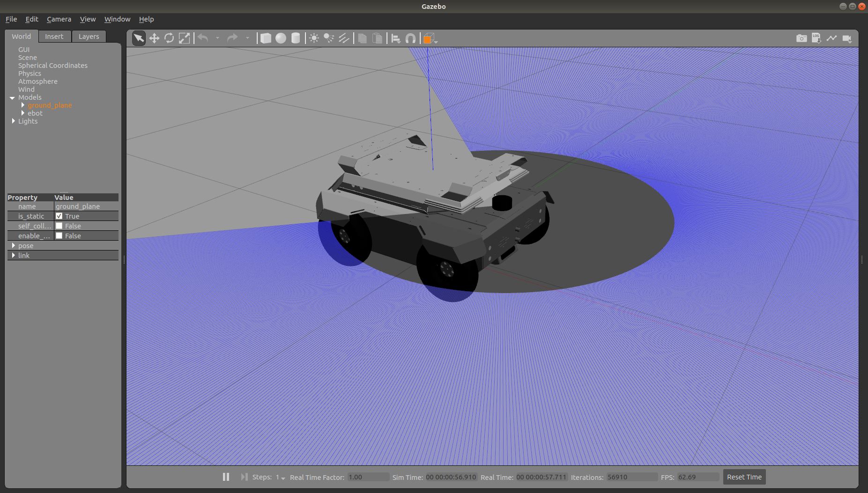Click the undo arrow icon

pyautogui.click(x=203, y=38)
